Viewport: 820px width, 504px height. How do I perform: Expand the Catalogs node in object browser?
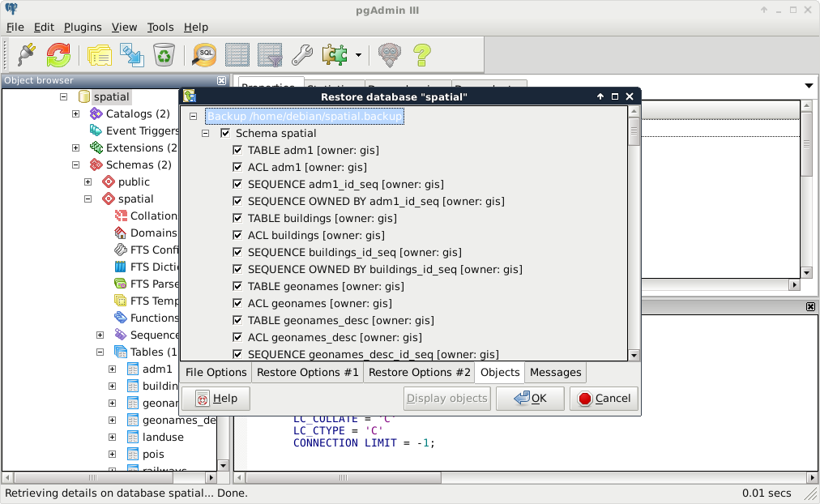(75, 113)
